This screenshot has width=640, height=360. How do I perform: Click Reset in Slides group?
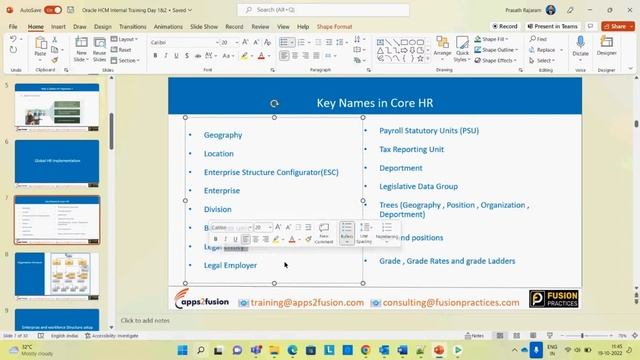pyautogui.click(x=121, y=50)
